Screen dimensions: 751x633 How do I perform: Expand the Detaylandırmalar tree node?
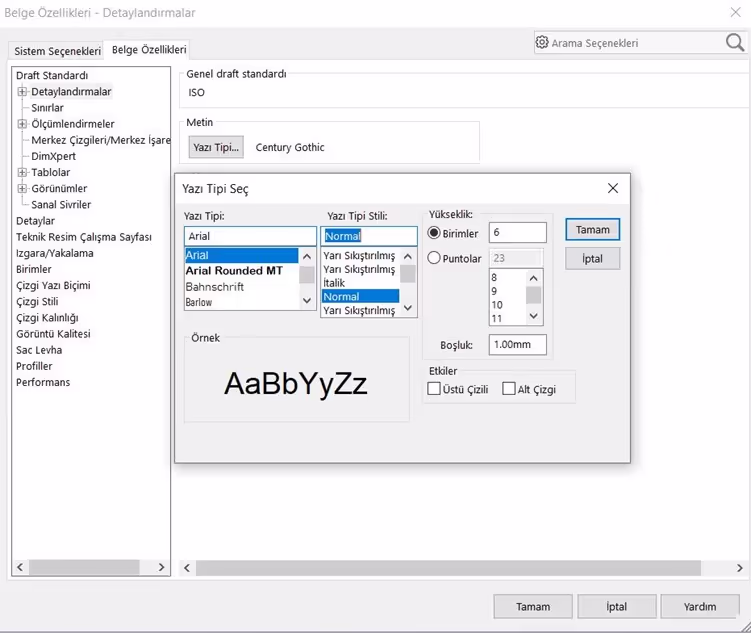[22, 91]
